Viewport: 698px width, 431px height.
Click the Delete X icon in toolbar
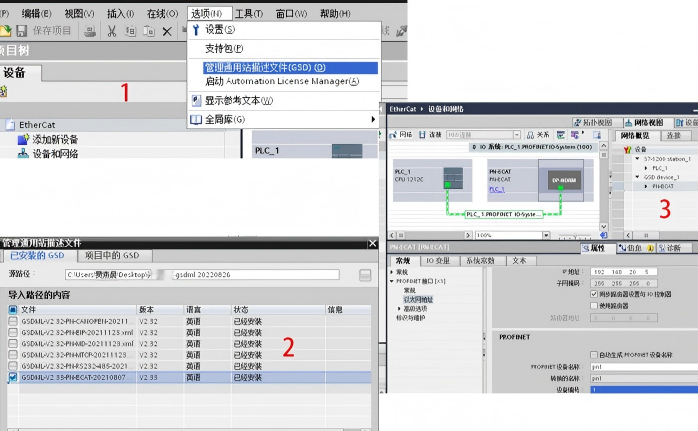pos(167,32)
